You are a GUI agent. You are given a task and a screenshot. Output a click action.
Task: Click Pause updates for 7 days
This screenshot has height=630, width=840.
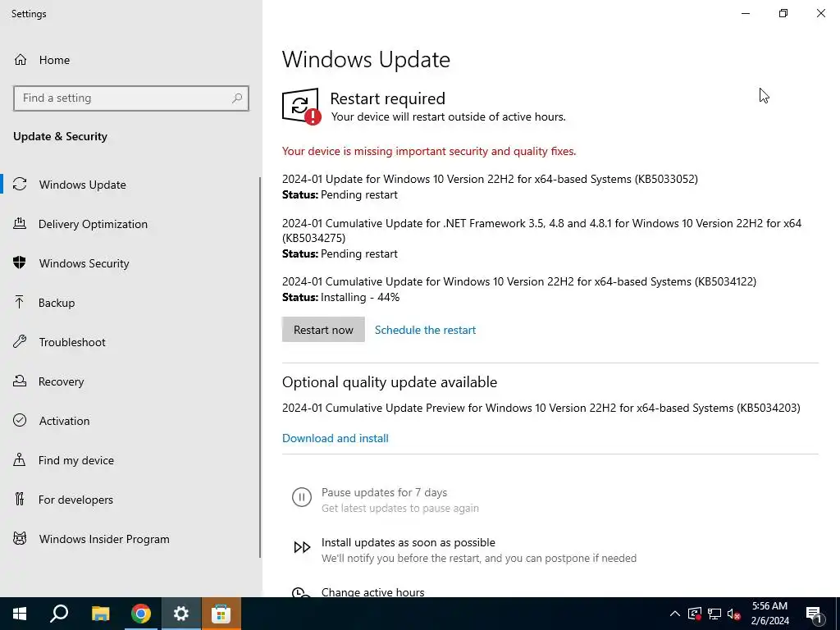tap(384, 492)
